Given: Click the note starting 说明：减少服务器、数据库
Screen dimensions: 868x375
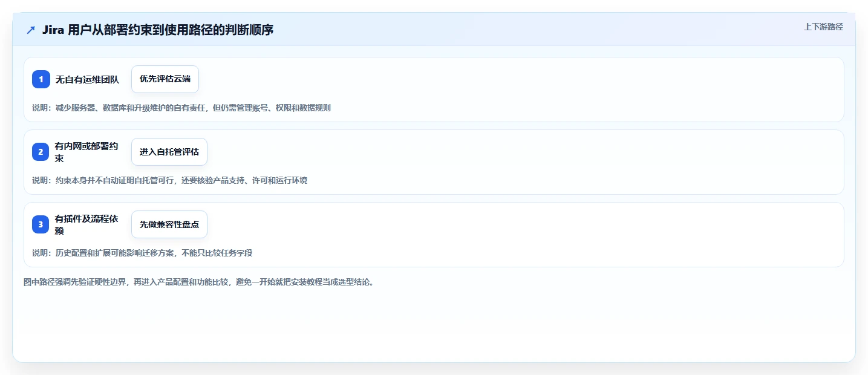Looking at the screenshot, I should tap(181, 108).
